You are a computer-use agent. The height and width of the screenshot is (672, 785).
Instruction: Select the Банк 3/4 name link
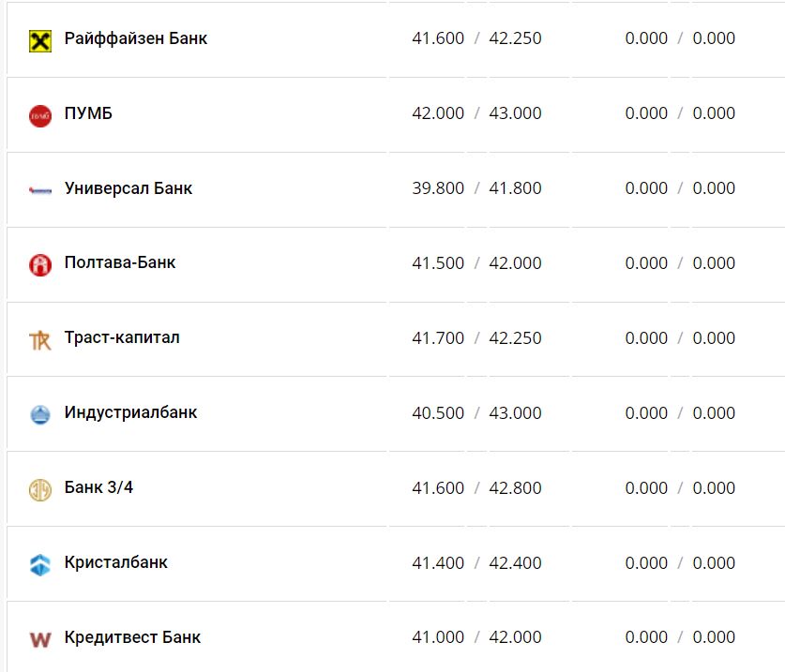[98, 488]
